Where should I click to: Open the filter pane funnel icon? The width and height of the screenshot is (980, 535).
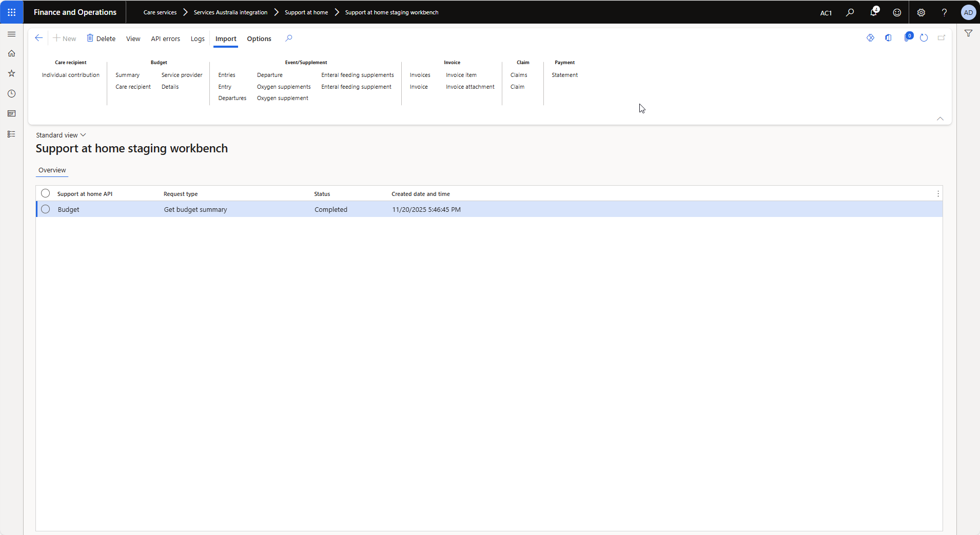(968, 33)
